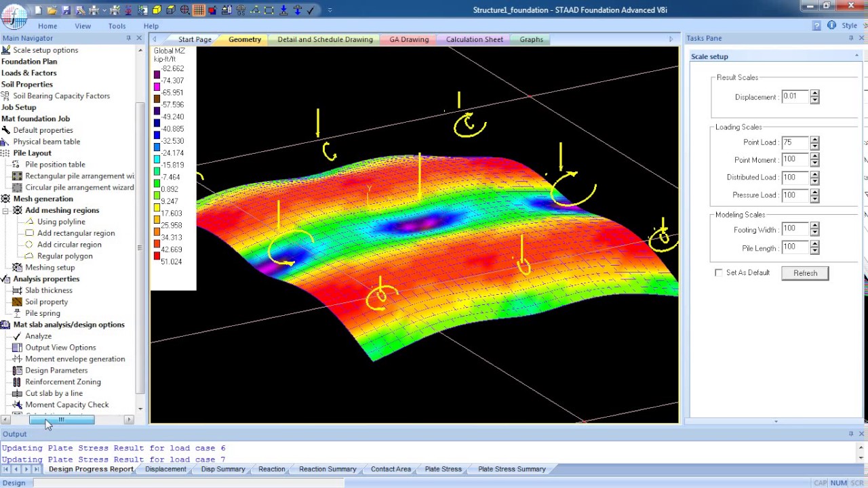Open the quick access toolbar customize dropdown
This screenshot has width=868, height=488.
(x=330, y=10)
